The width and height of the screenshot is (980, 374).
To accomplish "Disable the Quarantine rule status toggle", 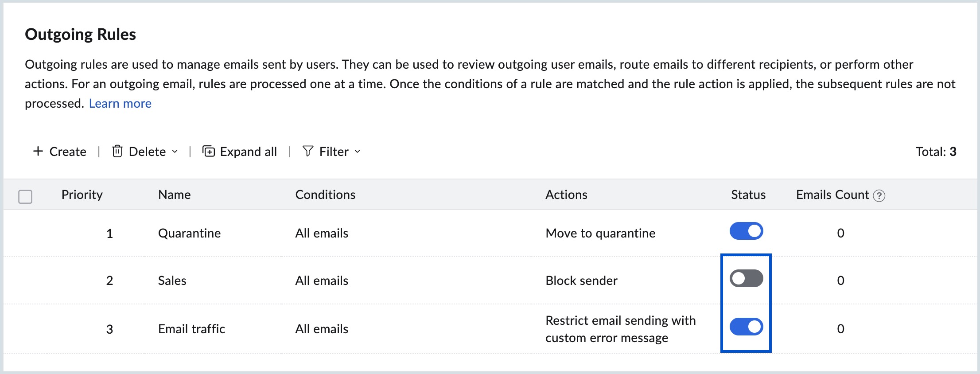I will (x=747, y=231).
